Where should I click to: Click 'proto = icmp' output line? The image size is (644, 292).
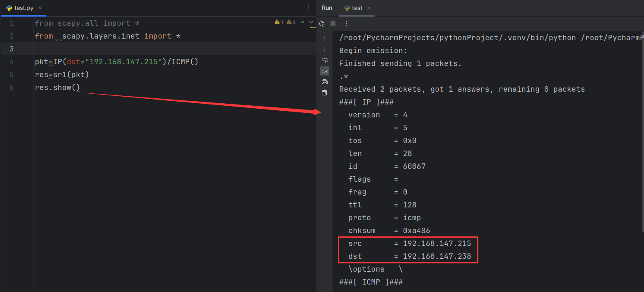tap(385, 218)
